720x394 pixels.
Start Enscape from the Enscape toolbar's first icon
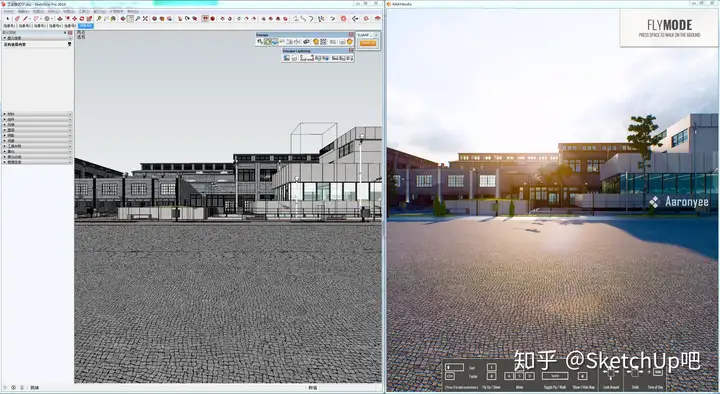point(260,42)
